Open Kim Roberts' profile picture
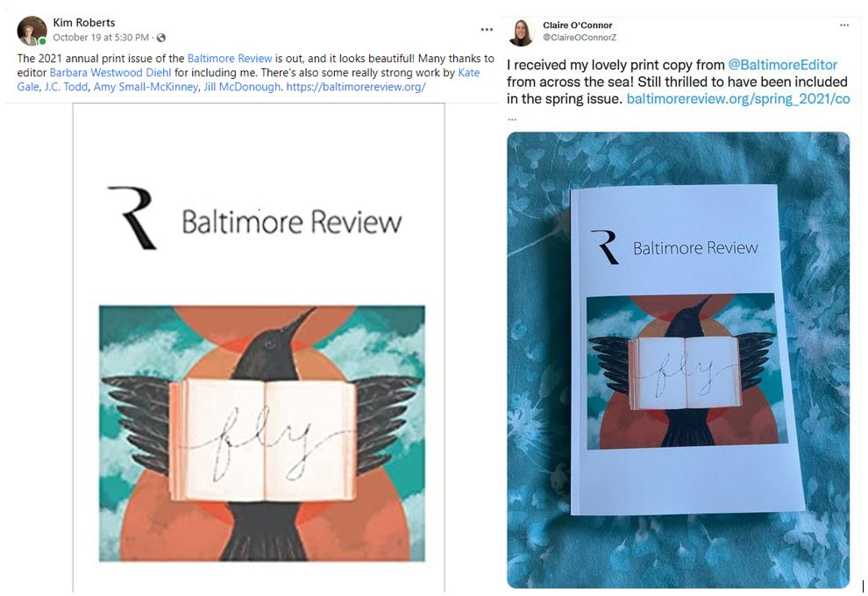This screenshot has width=868, height=596. [32, 31]
